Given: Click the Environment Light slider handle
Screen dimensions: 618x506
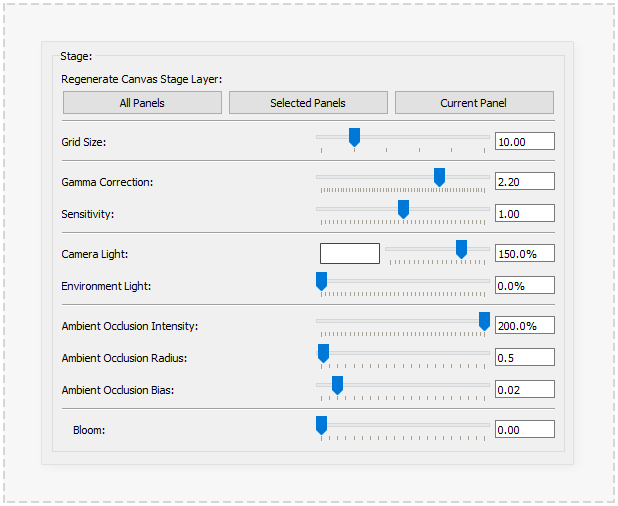Looking at the screenshot, I should [322, 281].
